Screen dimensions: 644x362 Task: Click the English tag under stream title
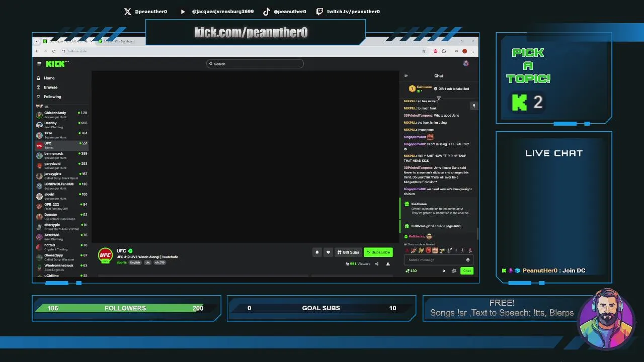pyautogui.click(x=135, y=262)
